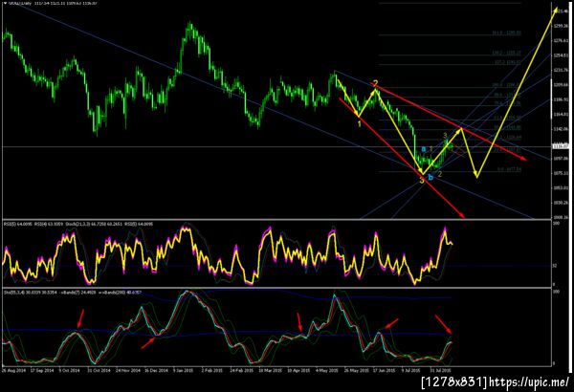Image resolution: width=574 pixels, height=392 pixels.
Task: Click the 18 Mar 2015 date label
Action: pyautogui.click(x=271, y=370)
